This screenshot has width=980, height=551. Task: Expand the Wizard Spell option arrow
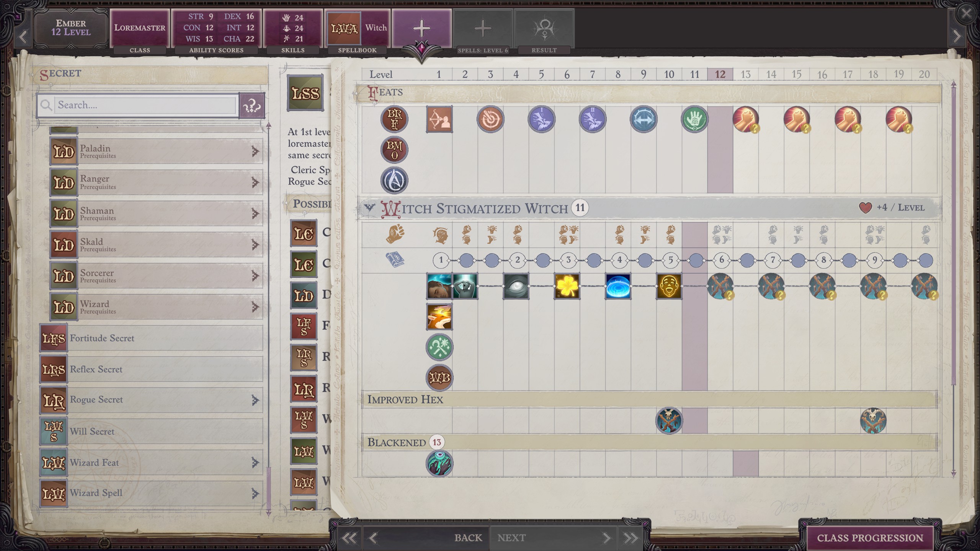[255, 494]
